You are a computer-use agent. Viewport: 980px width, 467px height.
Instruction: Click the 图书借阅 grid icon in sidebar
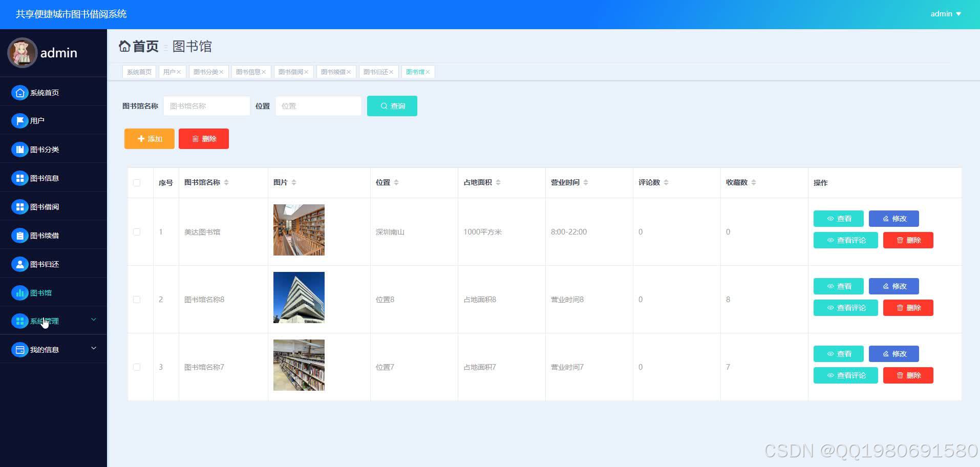click(19, 207)
